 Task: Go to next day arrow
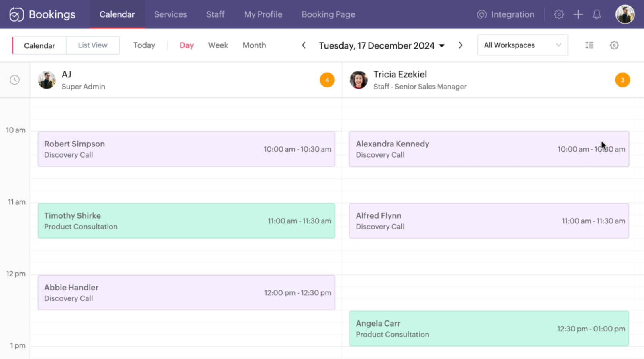tap(460, 45)
